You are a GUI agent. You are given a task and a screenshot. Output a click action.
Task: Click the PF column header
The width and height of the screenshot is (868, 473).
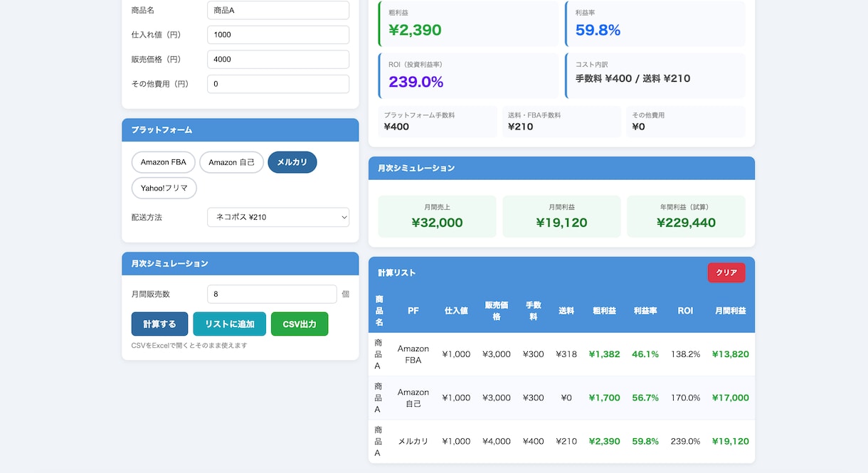[x=413, y=311]
